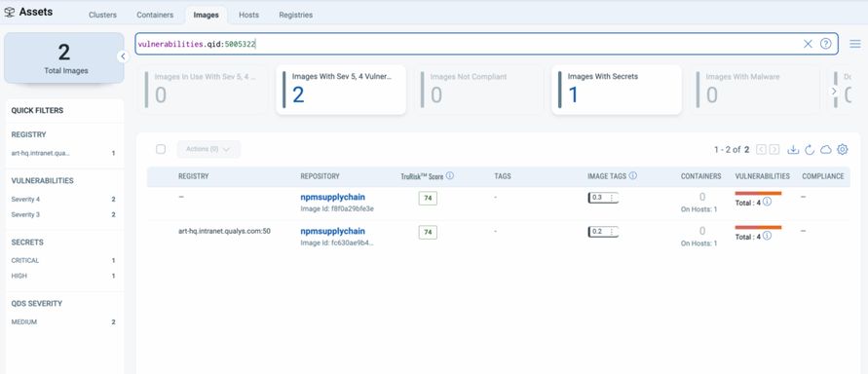Click the Total Images summary card
868x374 pixels.
[x=64, y=58]
